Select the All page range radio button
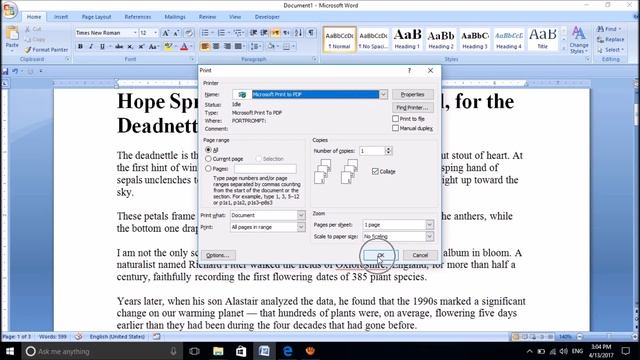This screenshot has height=360, width=640. point(208,150)
